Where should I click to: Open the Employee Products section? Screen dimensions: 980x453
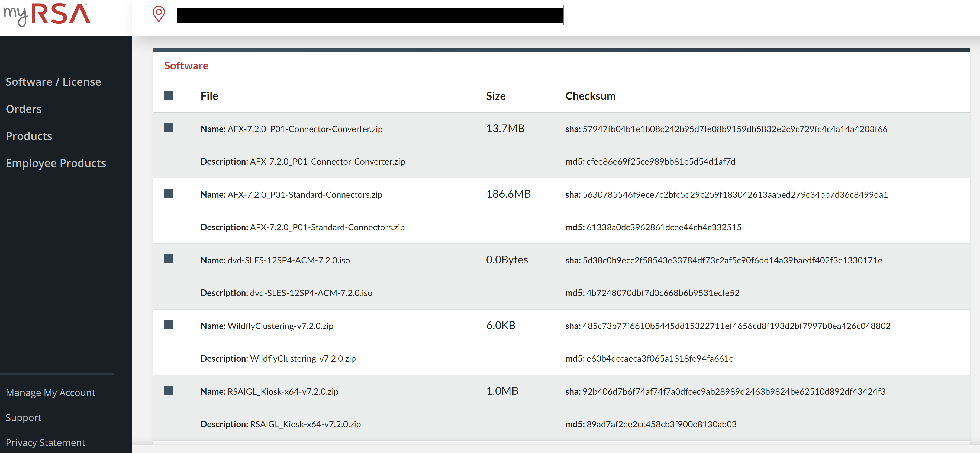click(x=56, y=163)
